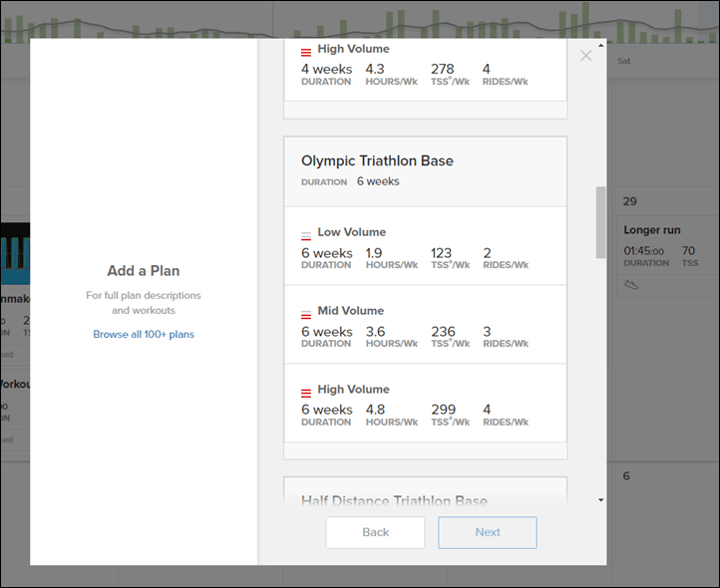Click calendar day 29
Viewport: 720px width, 588px height.
tap(629, 201)
